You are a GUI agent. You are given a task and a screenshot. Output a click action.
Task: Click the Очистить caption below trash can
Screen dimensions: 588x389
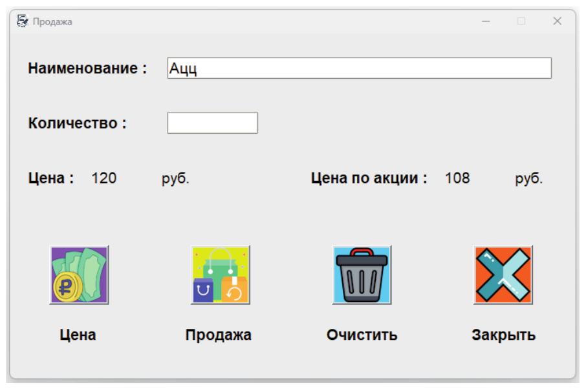pos(362,335)
